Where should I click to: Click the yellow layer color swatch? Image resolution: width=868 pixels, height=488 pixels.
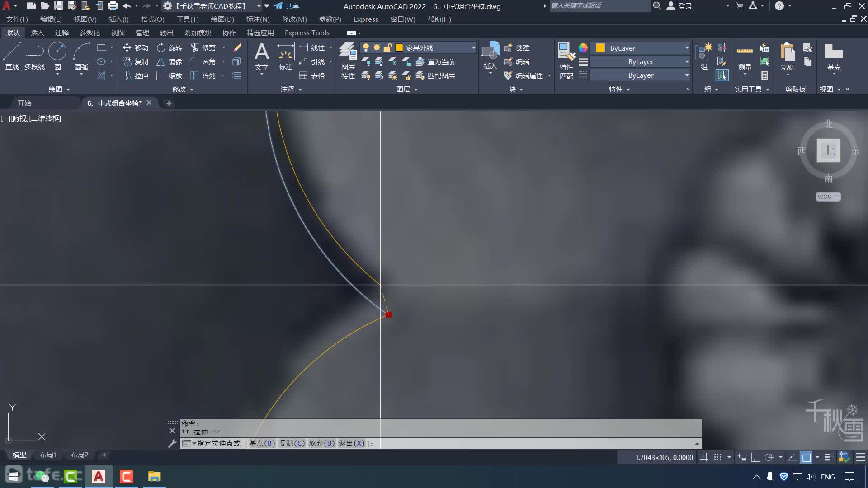click(399, 47)
